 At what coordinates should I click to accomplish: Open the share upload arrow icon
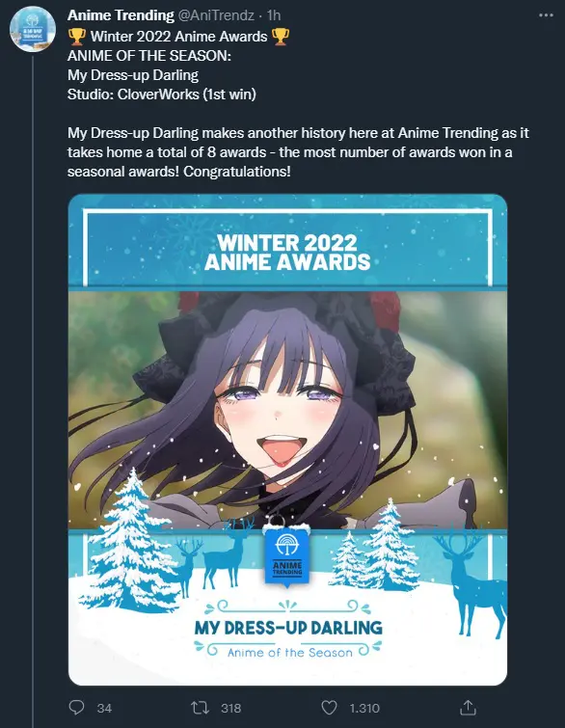(x=468, y=707)
